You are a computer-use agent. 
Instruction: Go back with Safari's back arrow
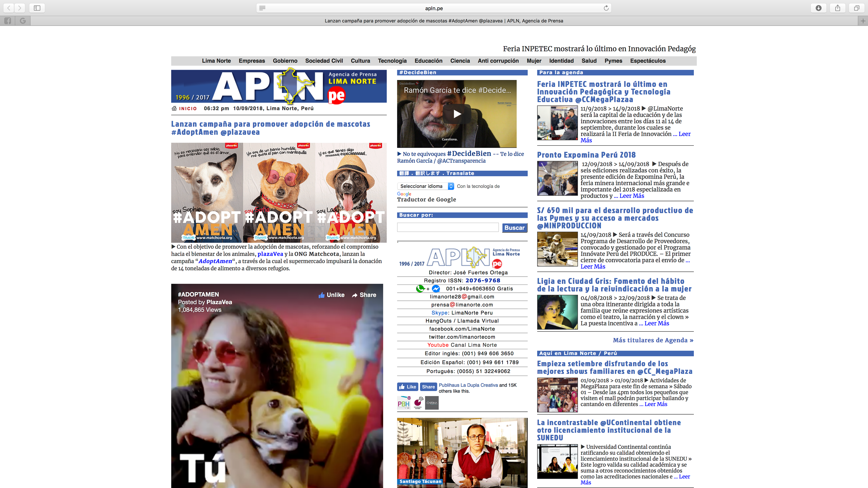pyautogui.click(x=9, y=8)
